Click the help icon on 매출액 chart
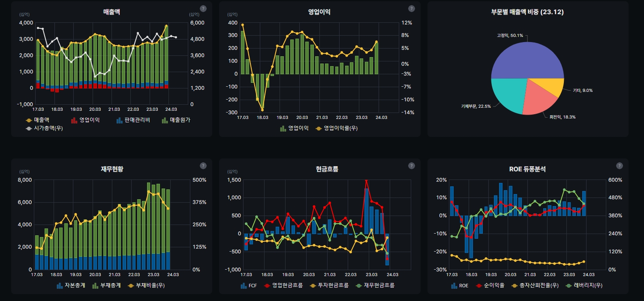 click(203, 9)
